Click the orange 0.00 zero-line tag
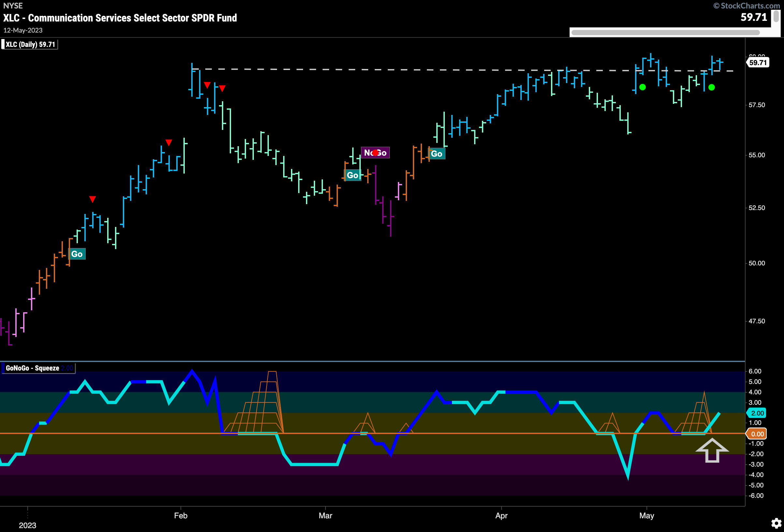The width and height of the screenshot is (784, 532). (756, 434)
